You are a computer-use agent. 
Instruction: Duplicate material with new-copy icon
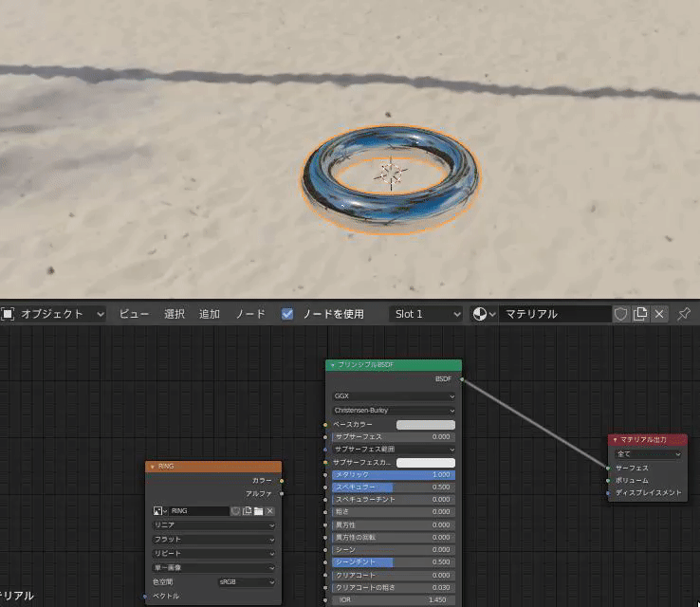(x=640, y=314)
